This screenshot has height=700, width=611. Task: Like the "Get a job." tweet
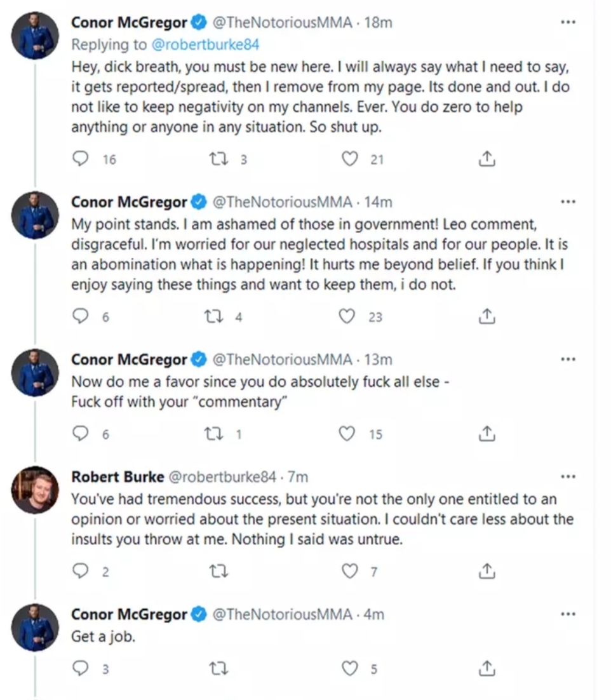[x=350, y=668]
